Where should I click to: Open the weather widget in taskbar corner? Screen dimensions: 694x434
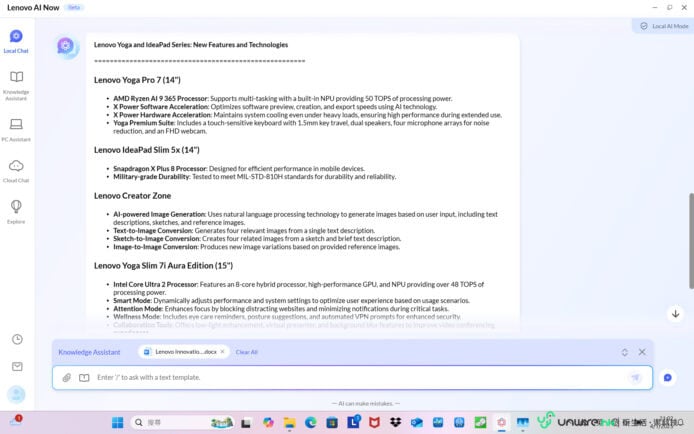tap(15, 420)
